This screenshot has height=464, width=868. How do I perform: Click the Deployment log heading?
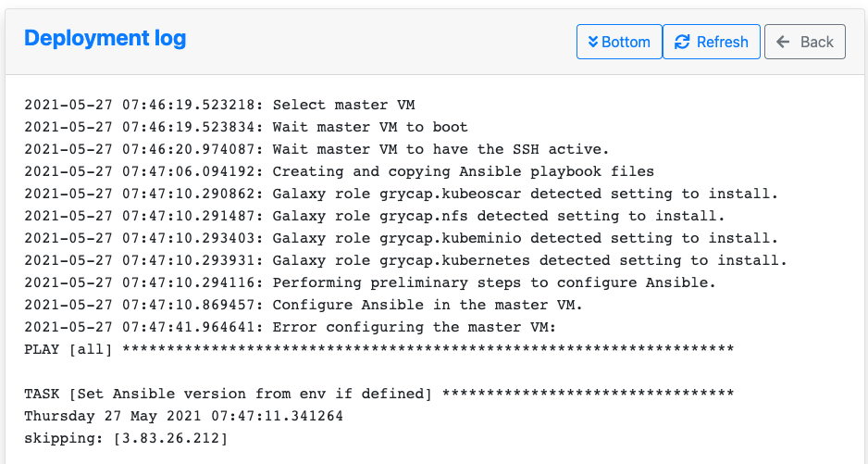coord(105,38)
